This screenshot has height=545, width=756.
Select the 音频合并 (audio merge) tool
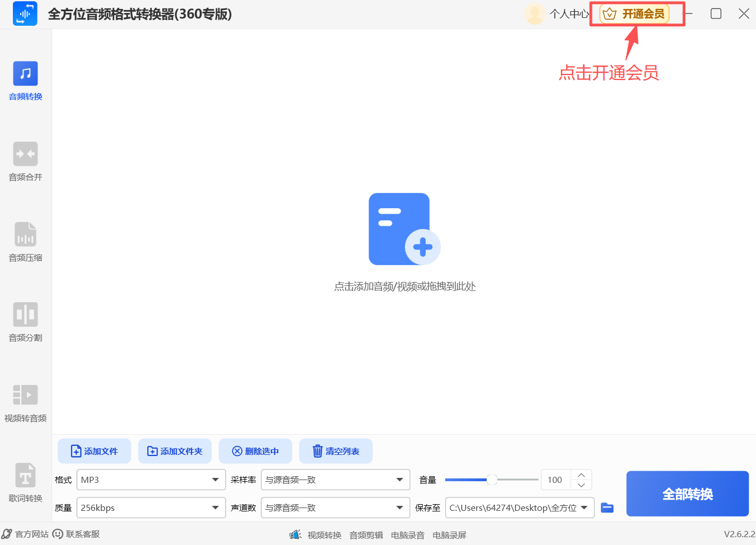click(25, 161)
